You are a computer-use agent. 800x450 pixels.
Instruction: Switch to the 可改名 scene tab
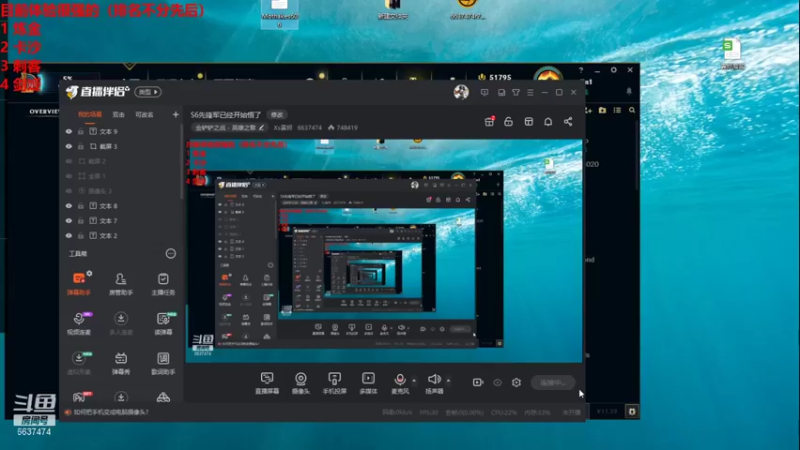[144, 115]
